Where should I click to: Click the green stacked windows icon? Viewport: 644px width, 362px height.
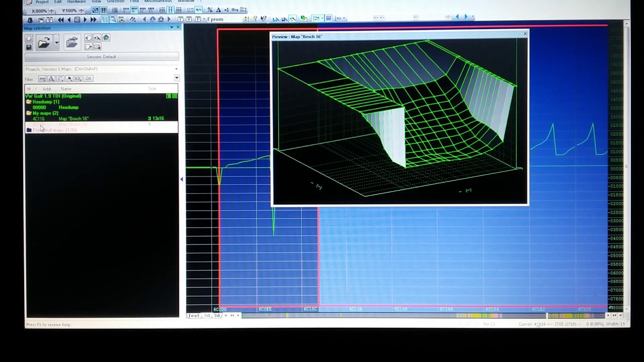(304, 19)
